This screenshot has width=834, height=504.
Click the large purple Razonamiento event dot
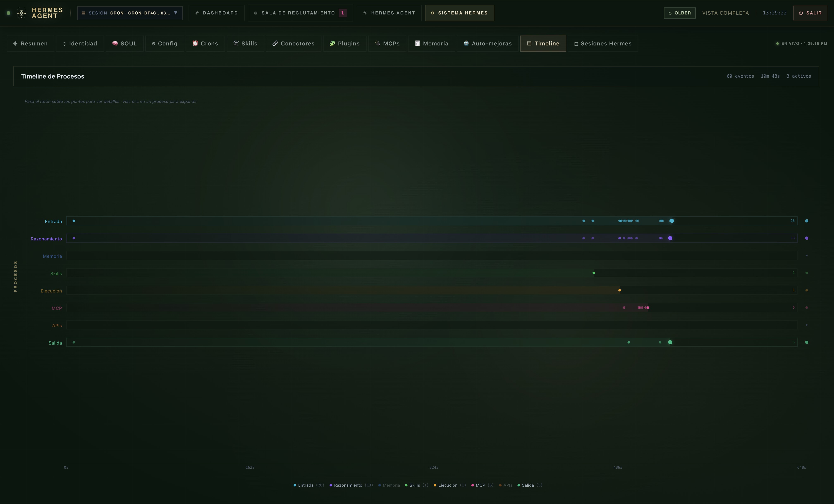pos(670,238)
